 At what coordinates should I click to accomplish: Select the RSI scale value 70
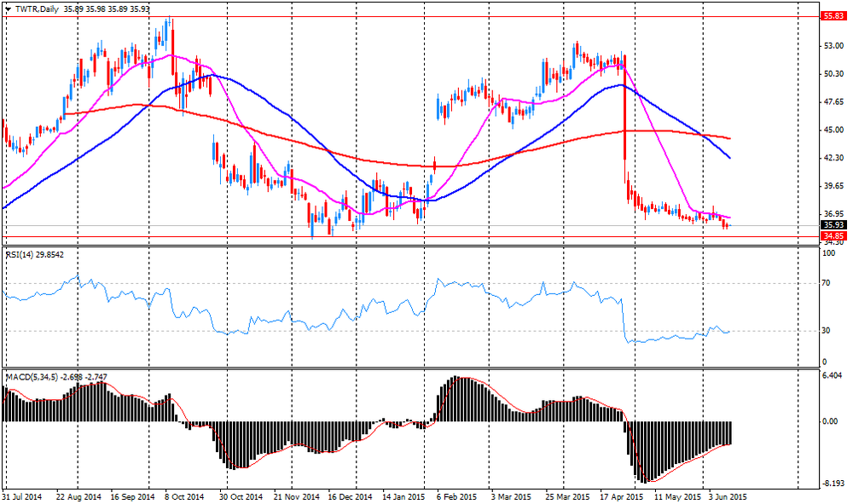(826, 283)
